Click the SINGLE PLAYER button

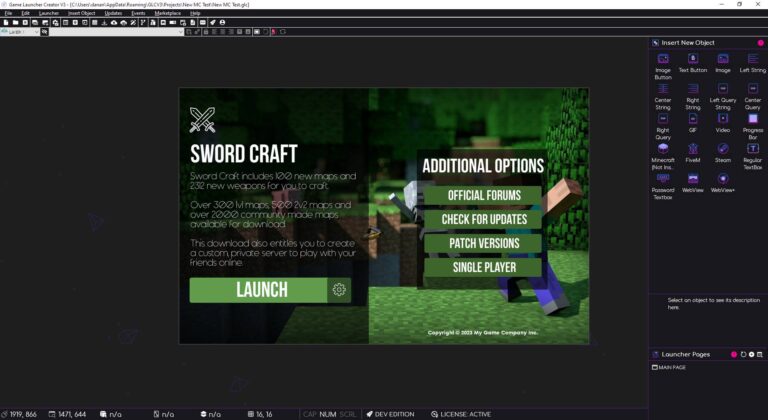[484, 267]
